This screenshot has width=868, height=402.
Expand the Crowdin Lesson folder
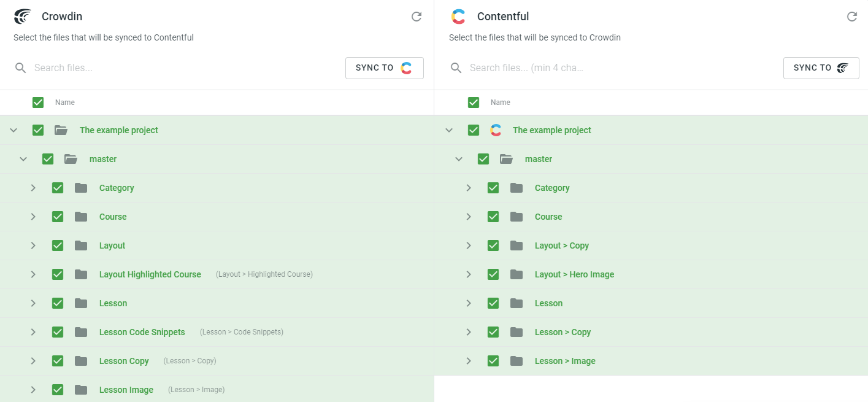tap(33, 303)
